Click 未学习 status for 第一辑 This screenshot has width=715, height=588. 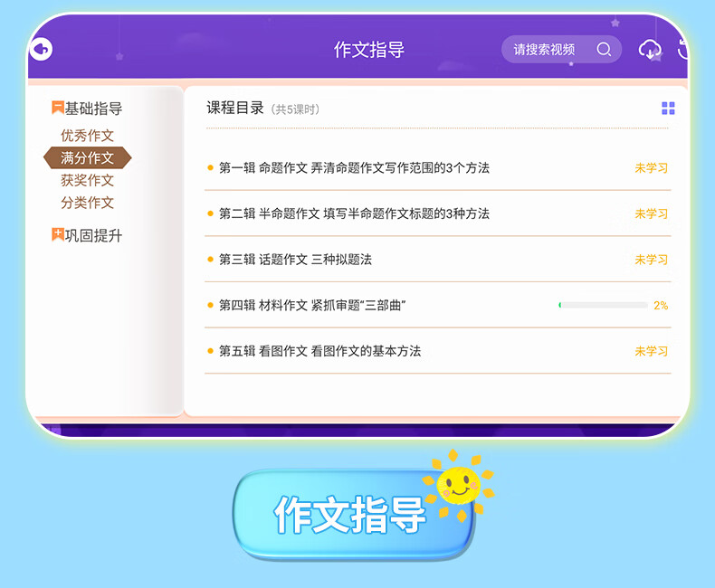651,167
